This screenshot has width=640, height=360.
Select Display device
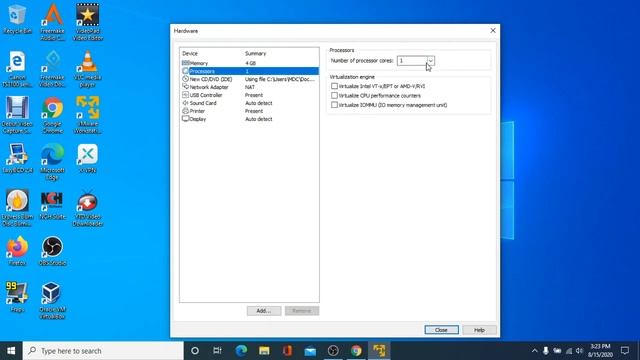(x=249, y=119)
